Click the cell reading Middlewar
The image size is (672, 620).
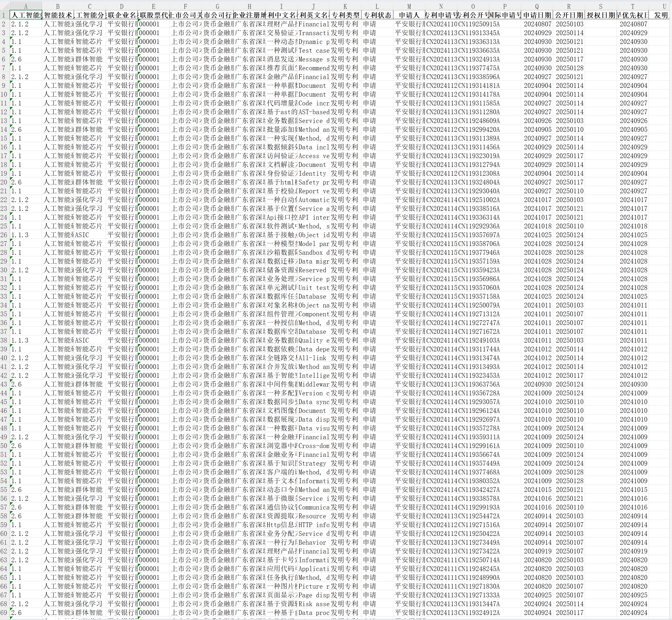tap(314, 384)
